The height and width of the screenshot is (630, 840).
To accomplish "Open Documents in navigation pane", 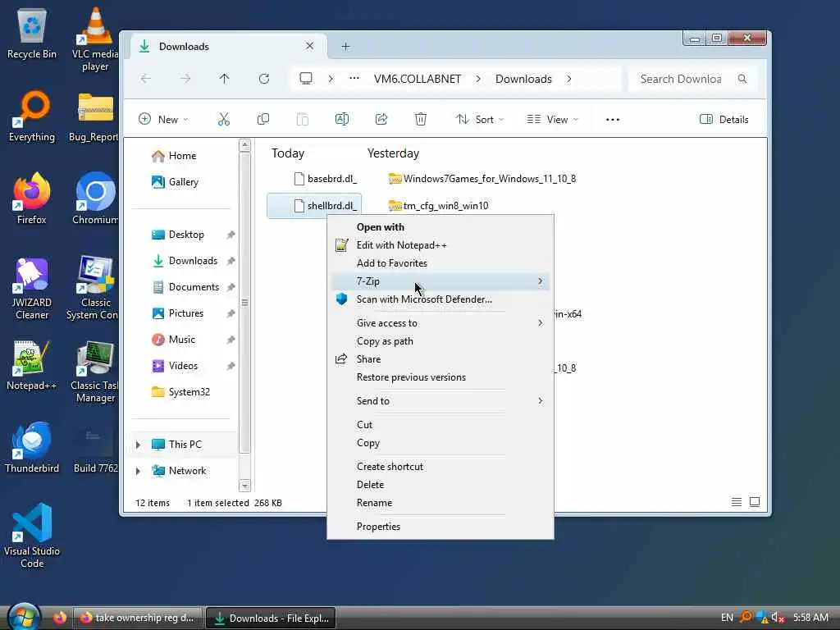I will (185, 287).
